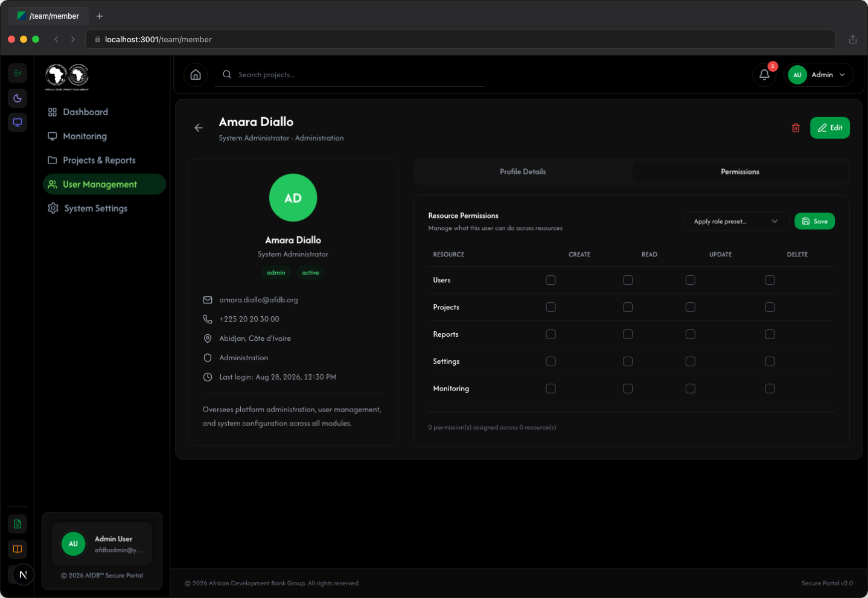
Task: Select the /team/member browser tab
Action: click(x=49, y=16)
